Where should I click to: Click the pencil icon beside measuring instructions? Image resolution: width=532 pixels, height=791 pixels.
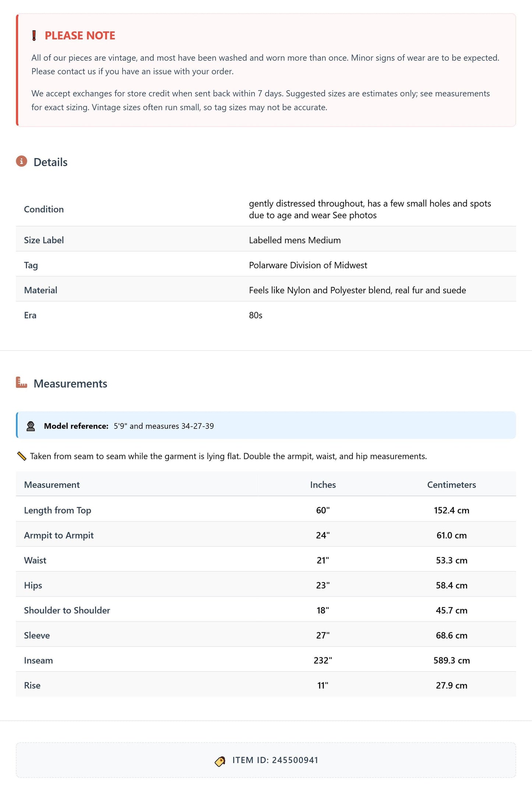click(x=22, y=456)
